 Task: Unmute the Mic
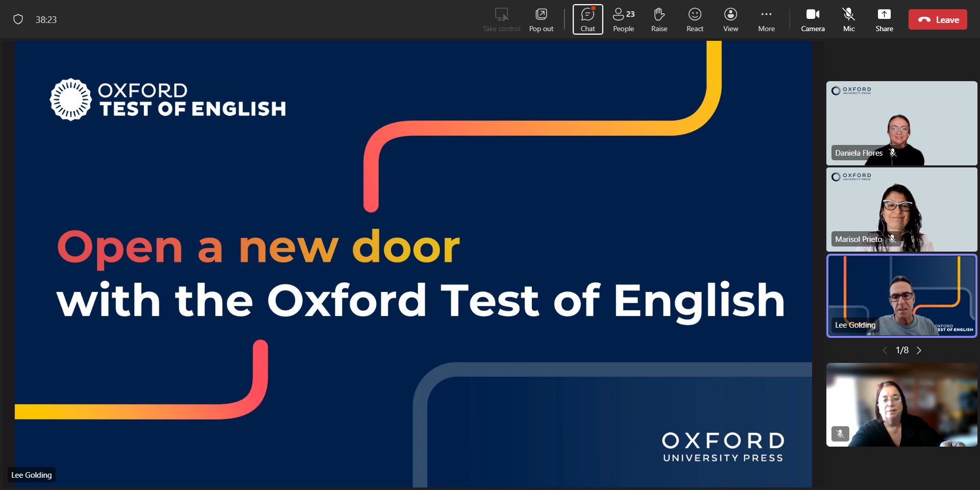point(849,19)
